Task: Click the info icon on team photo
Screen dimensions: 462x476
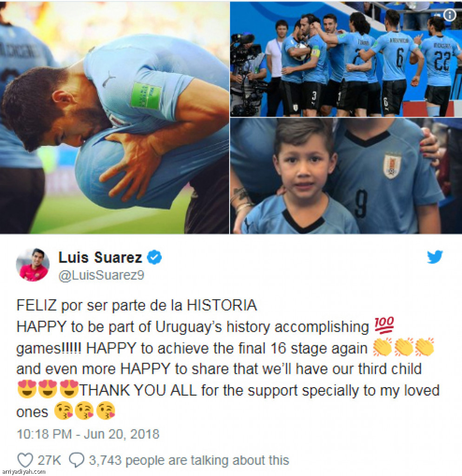Action: [450, 15]
